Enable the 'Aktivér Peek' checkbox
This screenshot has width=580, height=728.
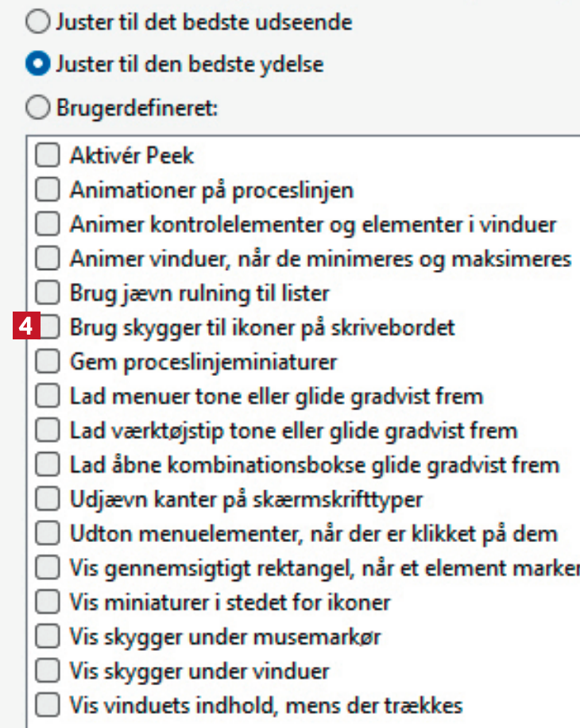[48, 155]
